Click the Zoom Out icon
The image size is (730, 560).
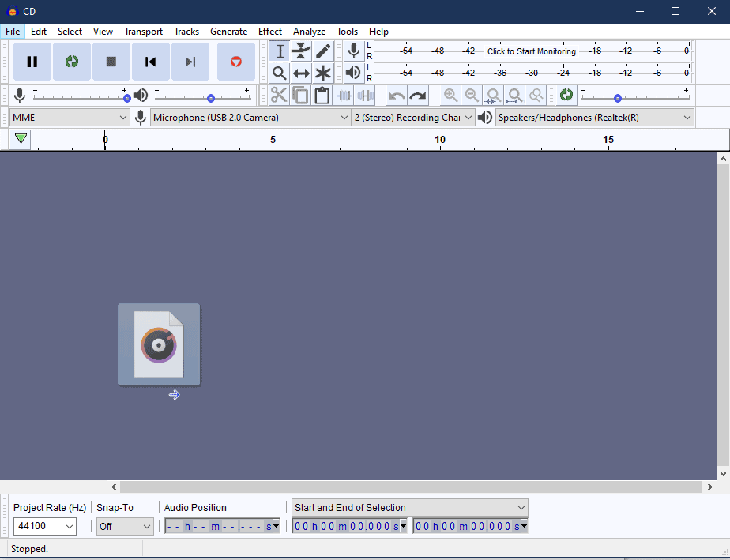(x=472, y=96)
